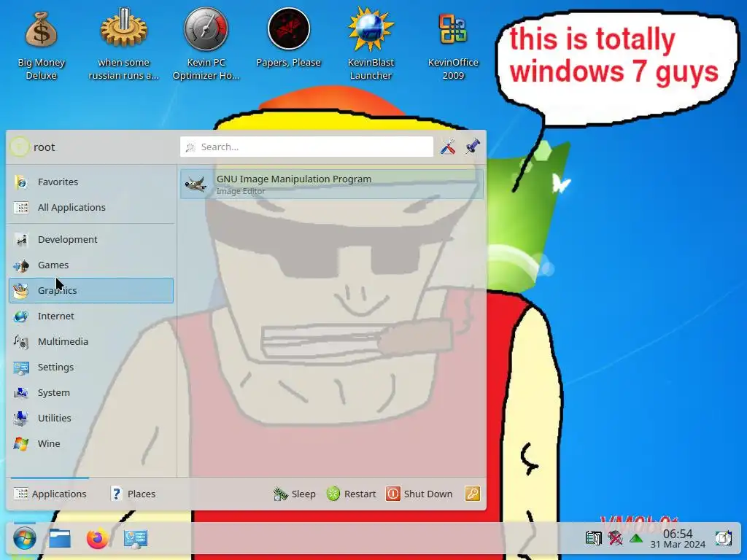Click the show desktop icon in tray
Viewport: 747px width, 560px height.
coord(723,539)
